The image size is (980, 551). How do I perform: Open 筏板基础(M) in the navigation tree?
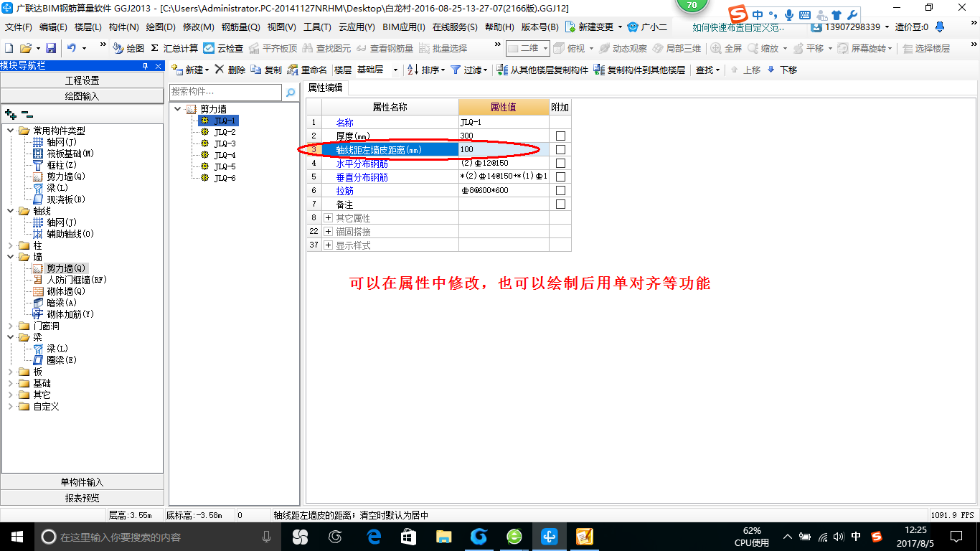pos(70,154)
